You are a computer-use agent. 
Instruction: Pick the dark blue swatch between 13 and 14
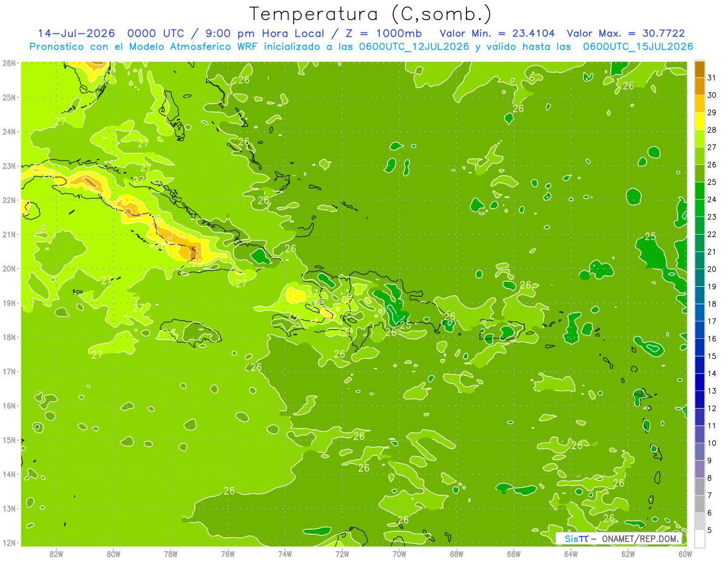pos(699,382)
